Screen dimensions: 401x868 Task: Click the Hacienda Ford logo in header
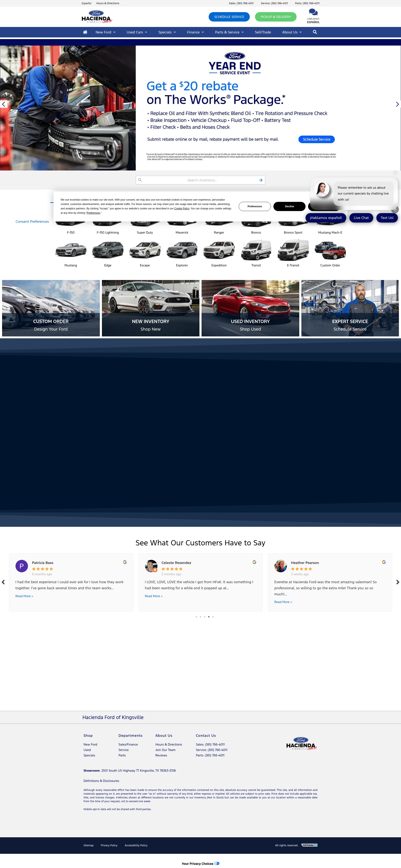pos(97,17)
